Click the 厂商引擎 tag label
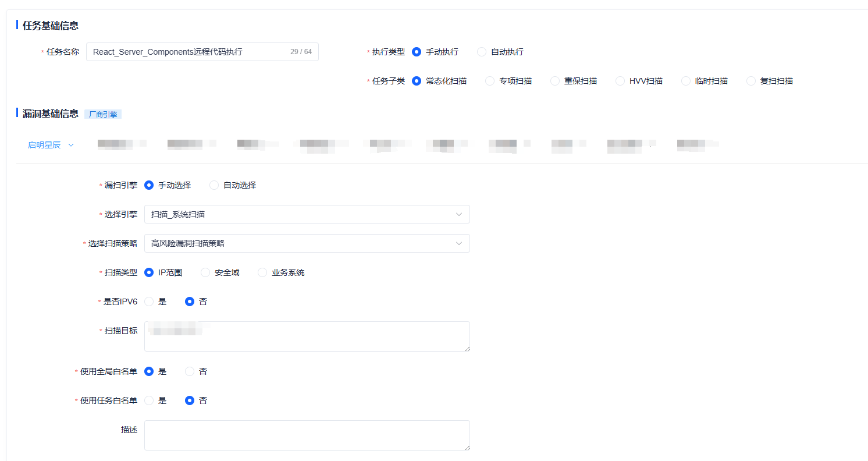This screenshot has width=868, height=461. coord(102,114)
